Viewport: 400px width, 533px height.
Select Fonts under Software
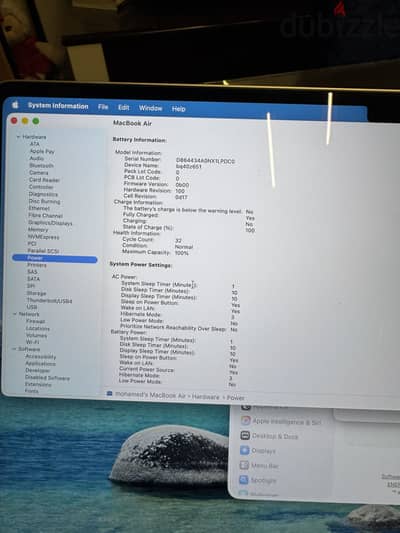pos(32,391)
